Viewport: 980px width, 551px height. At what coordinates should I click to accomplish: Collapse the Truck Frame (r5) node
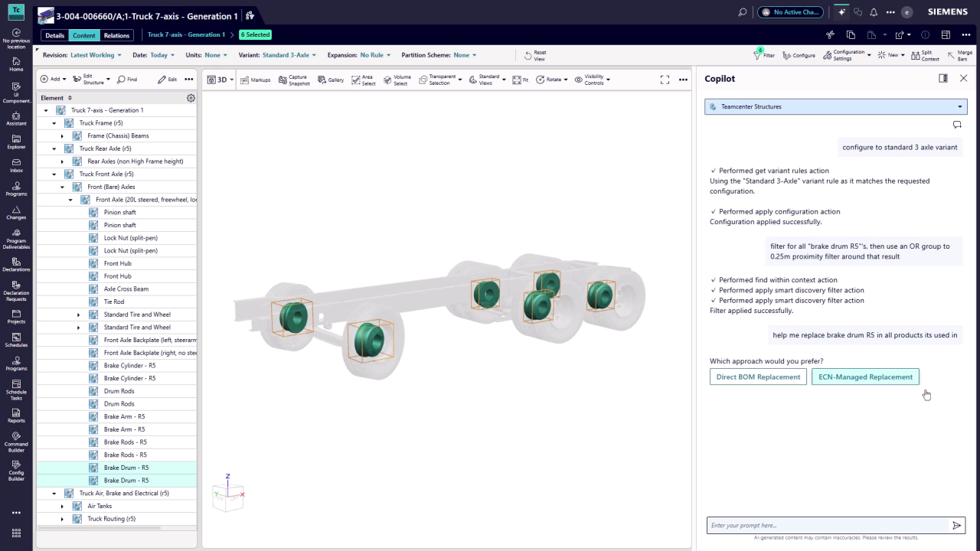[54, 123]
